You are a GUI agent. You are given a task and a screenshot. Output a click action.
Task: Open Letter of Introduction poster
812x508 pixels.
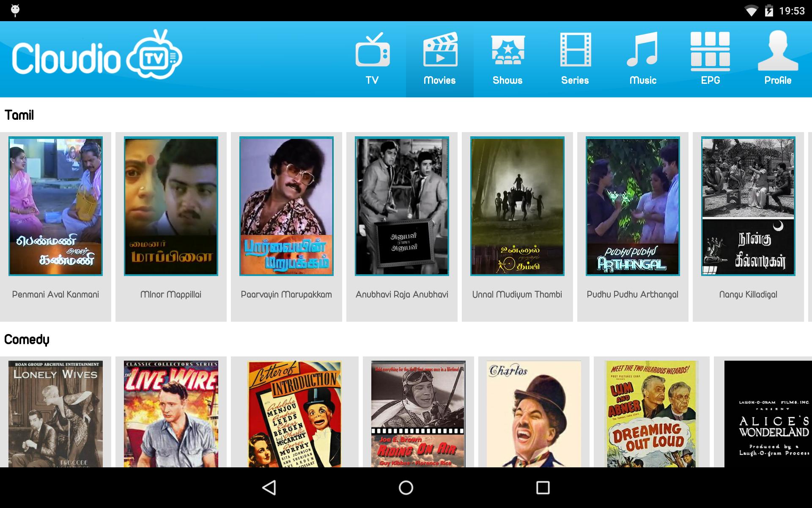pos(294,414)
